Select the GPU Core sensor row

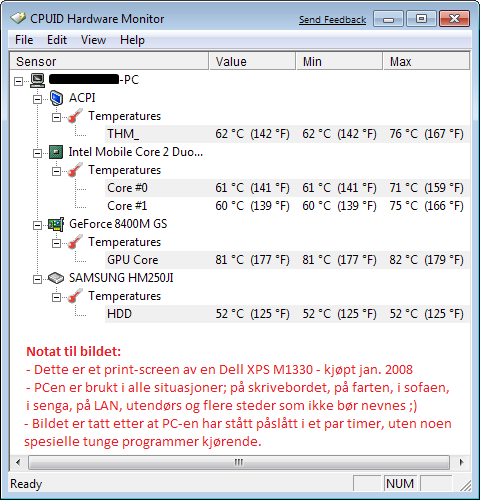287,260
